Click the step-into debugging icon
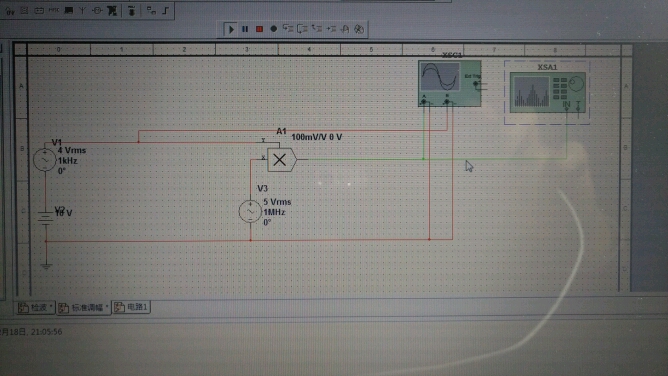This screenshot has height=376, width=668. tap(288, 29)
